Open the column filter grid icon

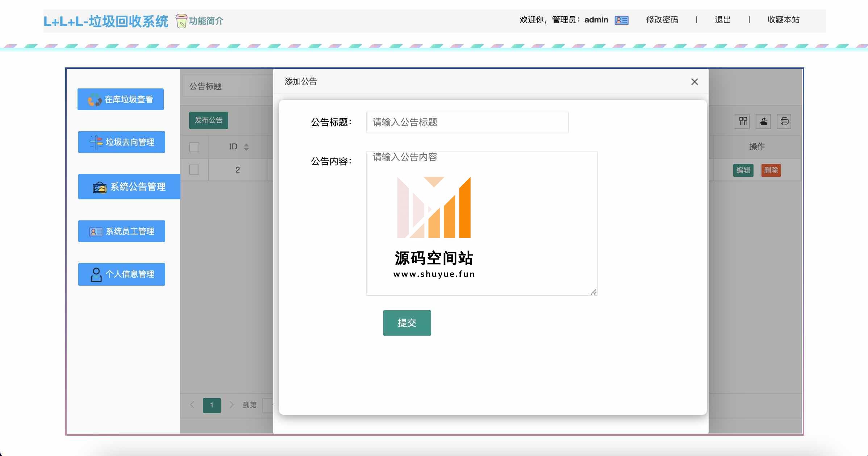click(x=743, y=121)
